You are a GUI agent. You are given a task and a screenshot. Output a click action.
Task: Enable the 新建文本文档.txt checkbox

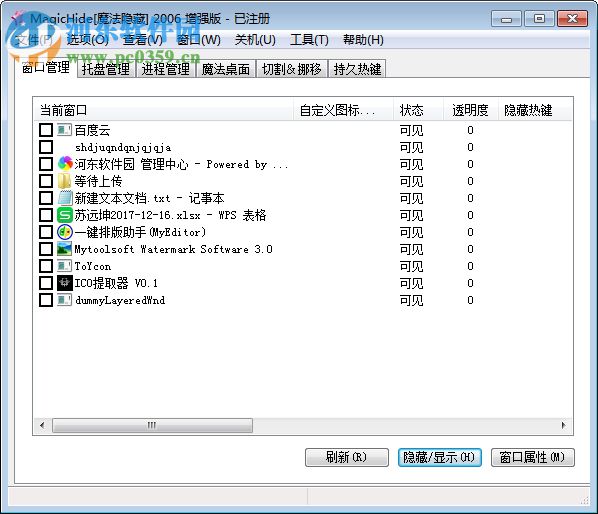(x=46, y=198)
